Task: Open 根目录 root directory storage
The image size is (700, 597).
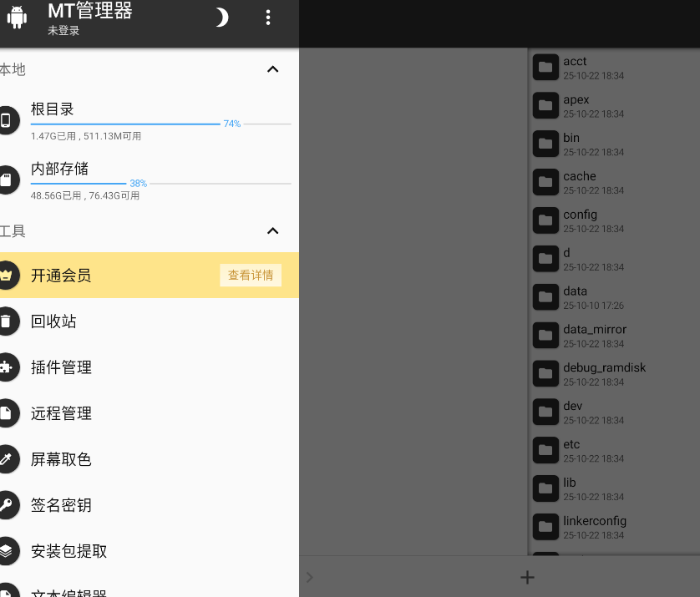Action: click(x=53, y=109)
